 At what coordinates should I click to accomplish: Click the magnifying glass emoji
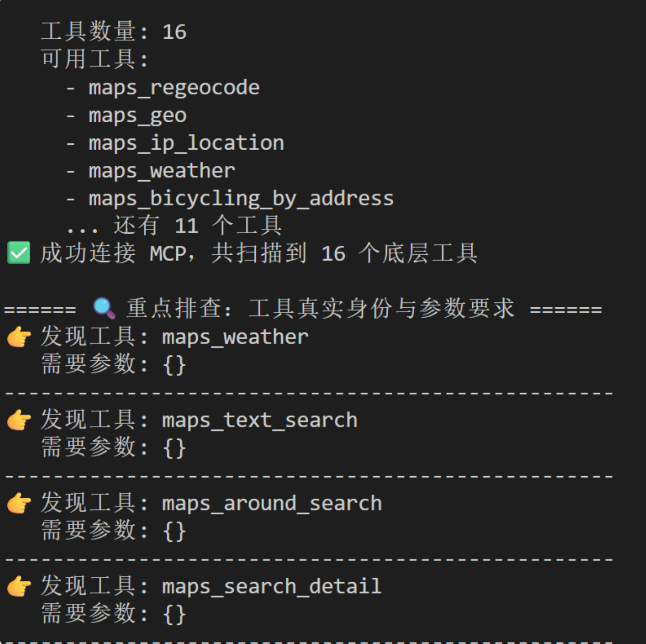[x=104, y=308]
